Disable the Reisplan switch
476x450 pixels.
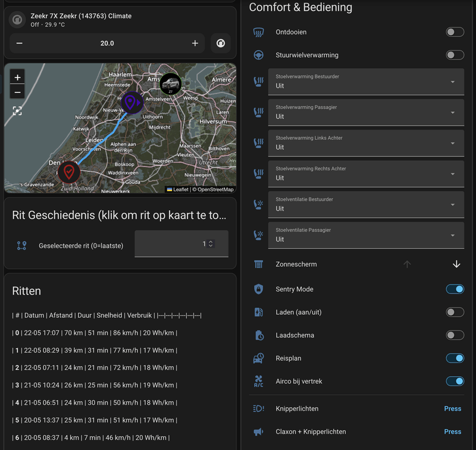(x=455, y=358)
